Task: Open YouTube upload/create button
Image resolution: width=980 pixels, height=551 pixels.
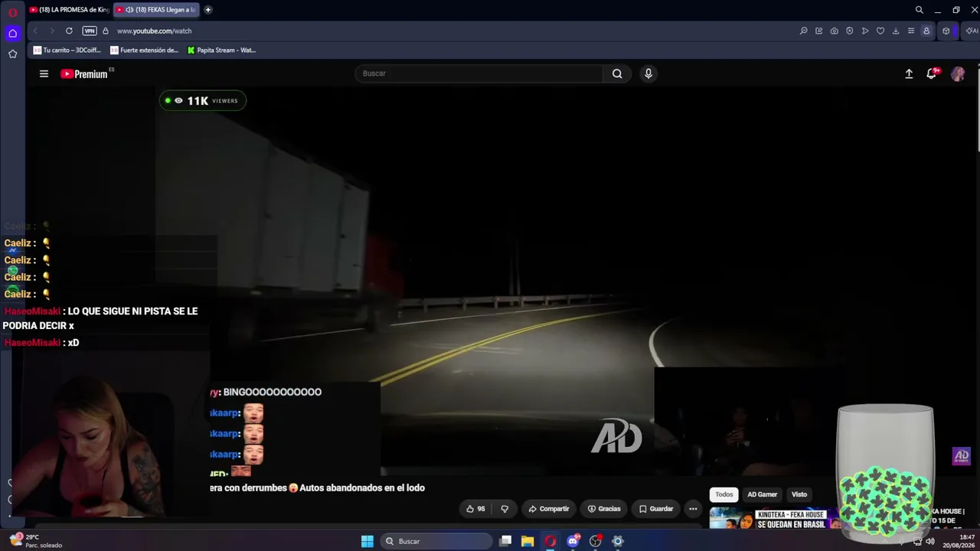Action: coord(909,73)
